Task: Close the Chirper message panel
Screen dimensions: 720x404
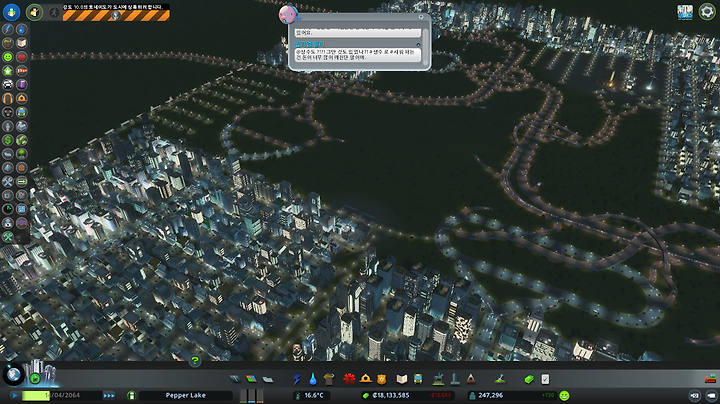Action: coord(421,17)
